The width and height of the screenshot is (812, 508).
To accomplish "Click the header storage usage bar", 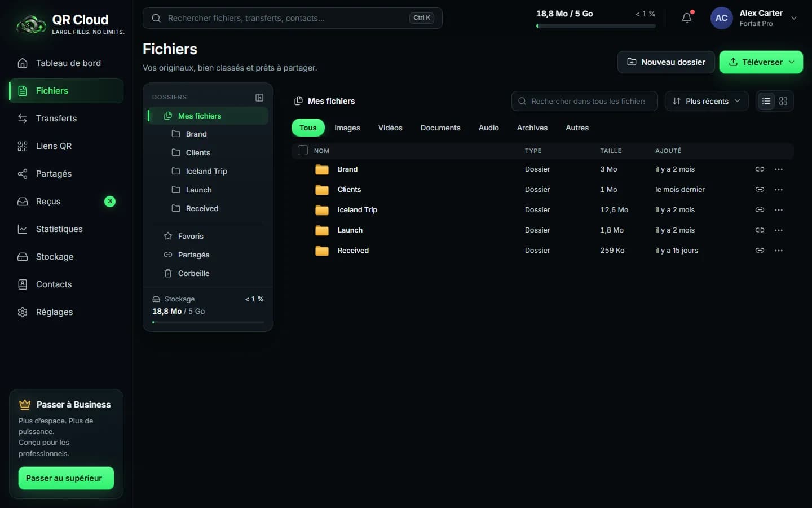I will (x=595, y=26).
